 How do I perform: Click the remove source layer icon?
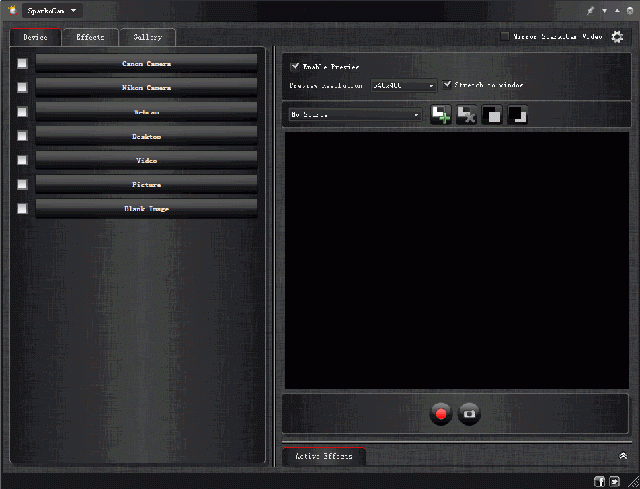pyautogui.click(x=467, y=115)
